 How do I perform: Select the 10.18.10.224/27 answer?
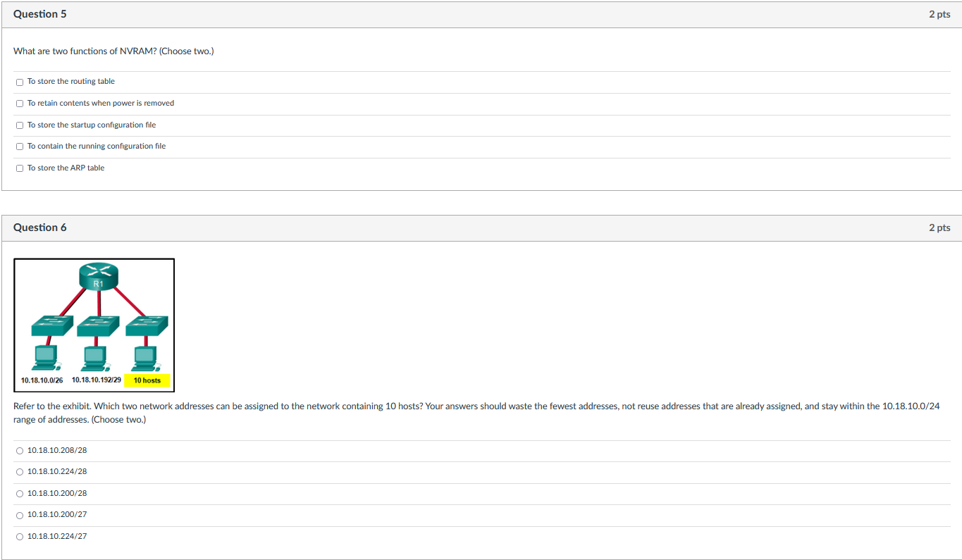(20, 537)
